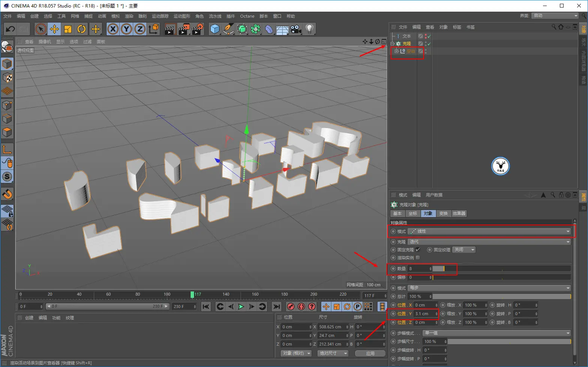
Task: Add a light bulb object
Action: pyautogui.click(x=310, y=29)
